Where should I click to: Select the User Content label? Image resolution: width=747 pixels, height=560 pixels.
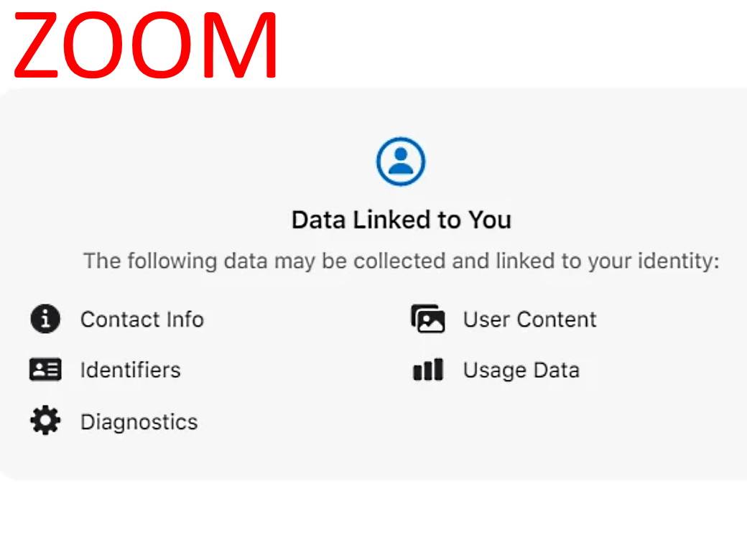529,319
